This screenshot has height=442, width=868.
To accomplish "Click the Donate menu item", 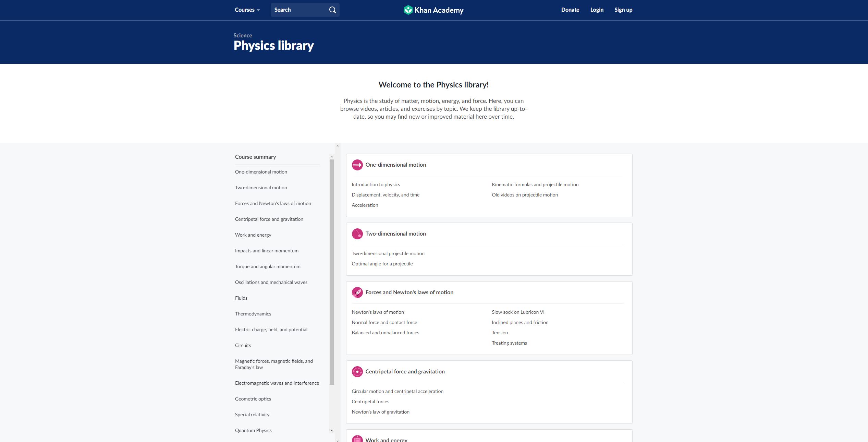I will pyautogui.click(x=570, y=10).
